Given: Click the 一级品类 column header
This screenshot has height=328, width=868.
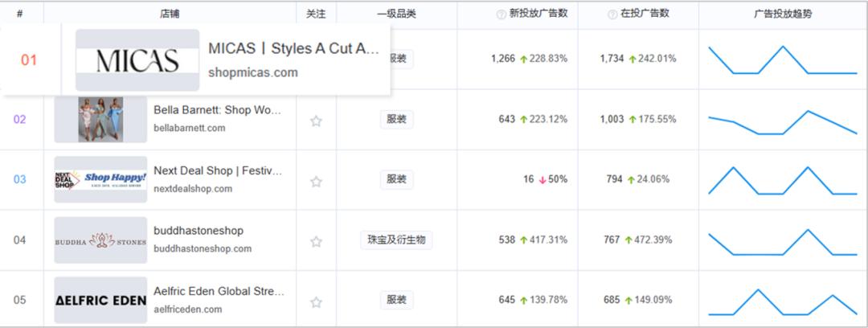Looking at the screenshot, I should (396, 14).
